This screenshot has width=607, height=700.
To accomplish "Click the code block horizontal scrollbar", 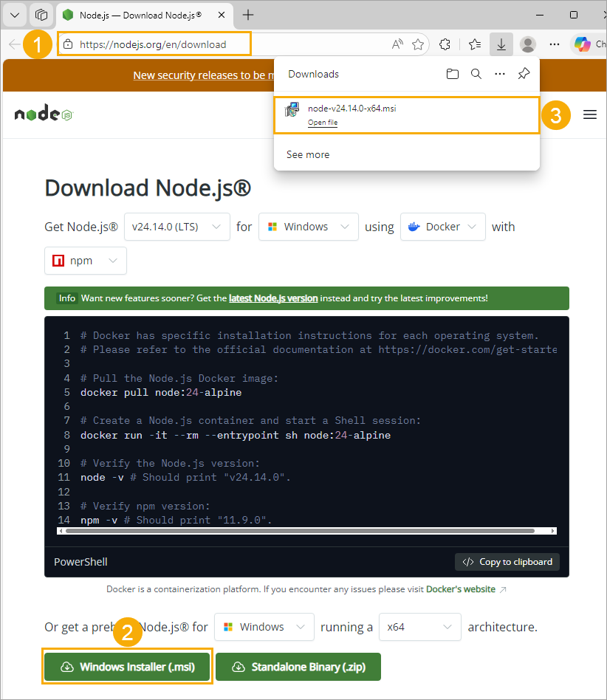I will pyautogui.click(x=300, y=531).
